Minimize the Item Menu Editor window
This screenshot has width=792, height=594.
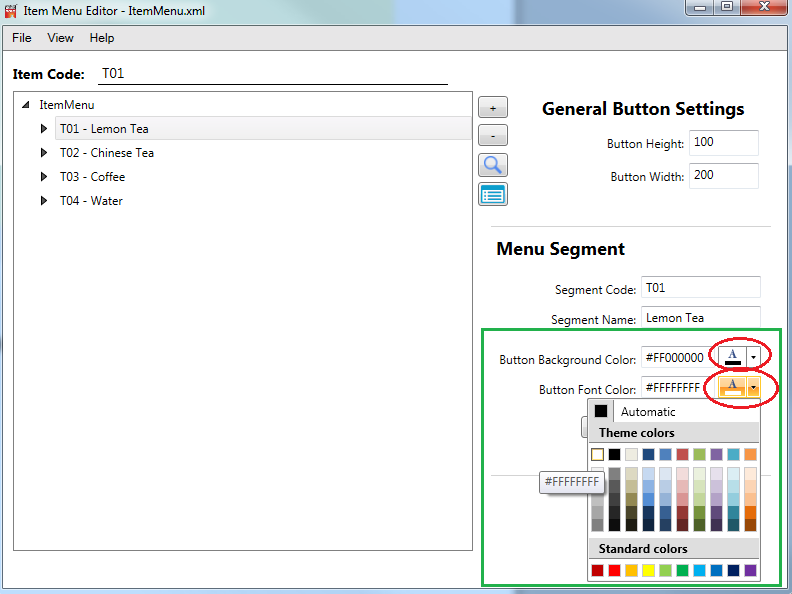tap(700, 7)
